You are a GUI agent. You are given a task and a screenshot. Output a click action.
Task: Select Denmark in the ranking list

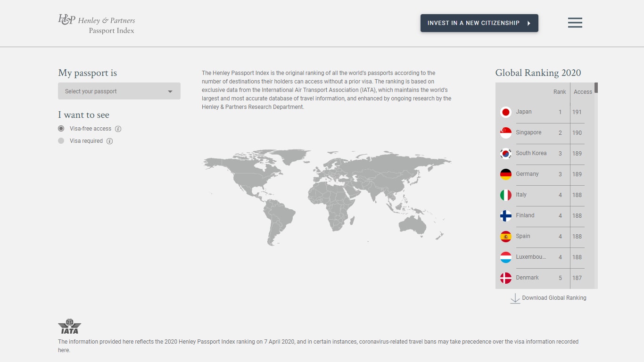[x=542, y=278]
